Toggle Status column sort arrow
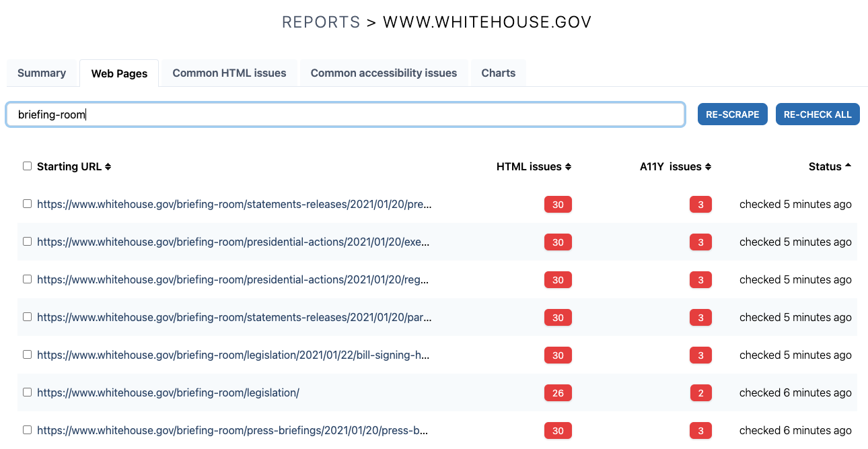Image resolution: width=868 pixels, height=449 pixels. (848, 166)
